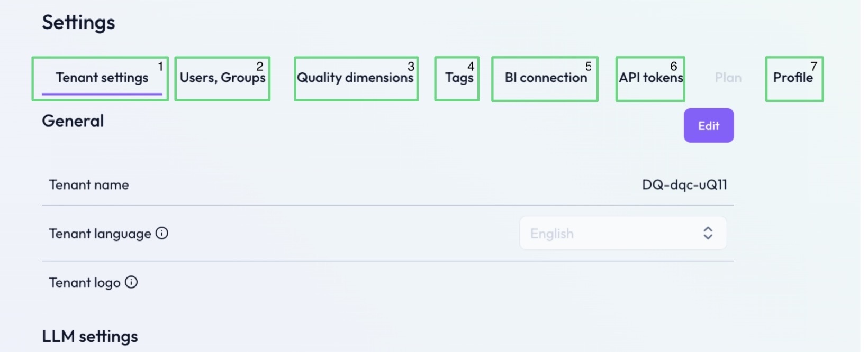This screenshot has width=868, height=352.
Task: Click the Tenant logo label text
Action: [85, 283]
